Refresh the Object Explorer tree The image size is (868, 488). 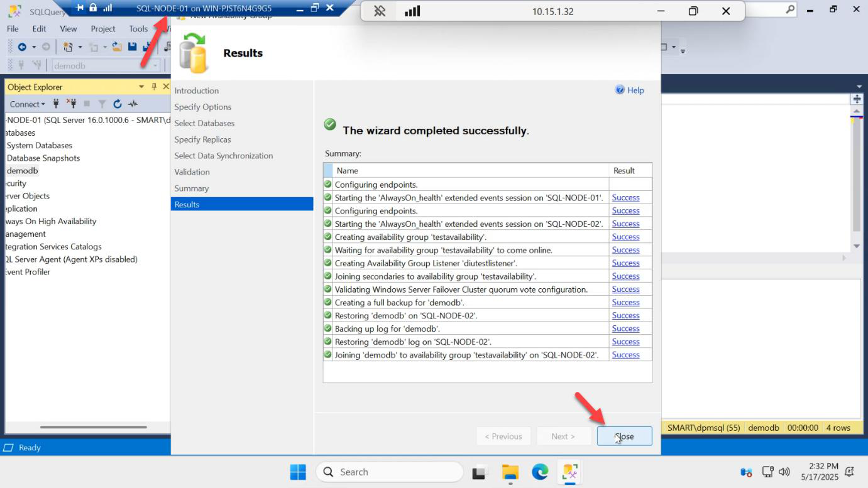(117, 104)
